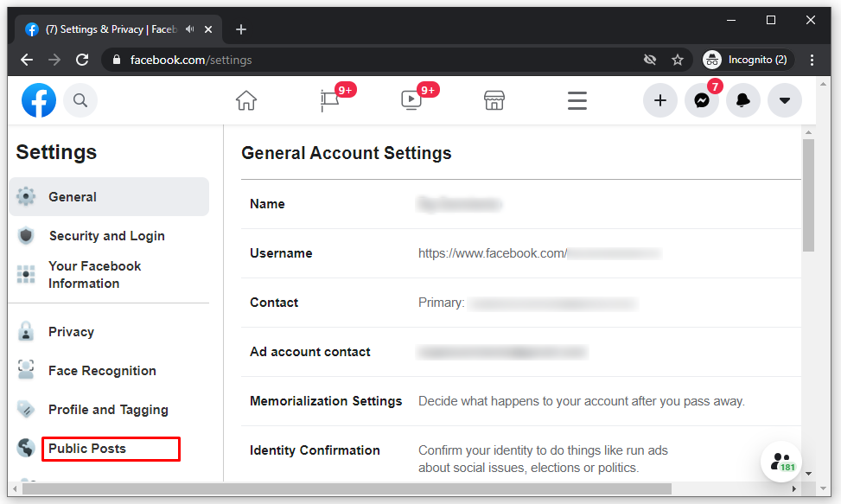Open Chrome's three-dot menu

pyautogui.click(x=812, y=60)
